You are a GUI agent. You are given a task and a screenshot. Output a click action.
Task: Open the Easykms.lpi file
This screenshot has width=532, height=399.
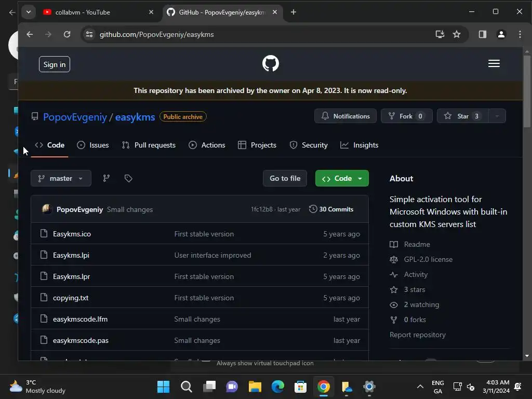71,255
